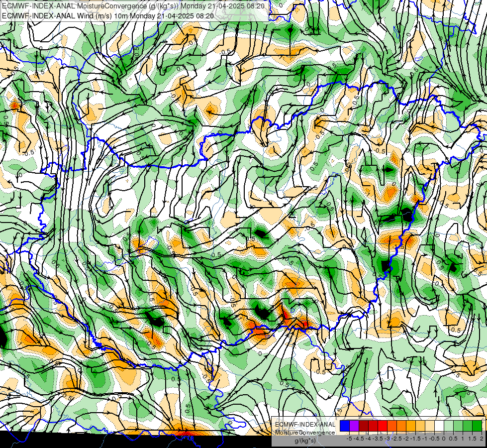487x448 pixels.
Task: Click the MoistureConvergence title line in the header
Action: (133, 6)
